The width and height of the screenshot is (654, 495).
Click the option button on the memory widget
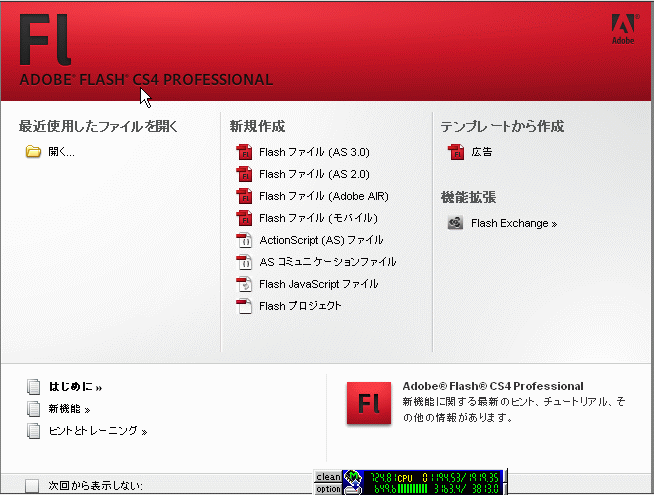(x=328, y=489)
